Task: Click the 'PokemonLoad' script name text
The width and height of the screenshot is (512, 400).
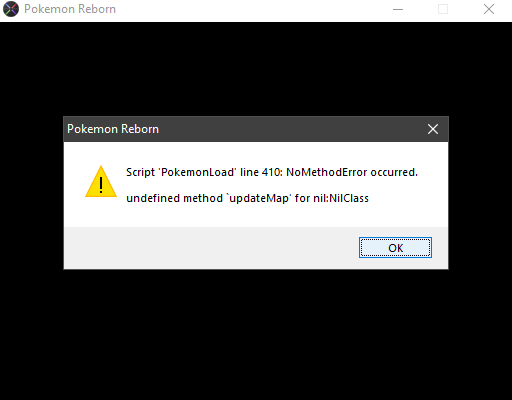Action: (x=198, y=172)
